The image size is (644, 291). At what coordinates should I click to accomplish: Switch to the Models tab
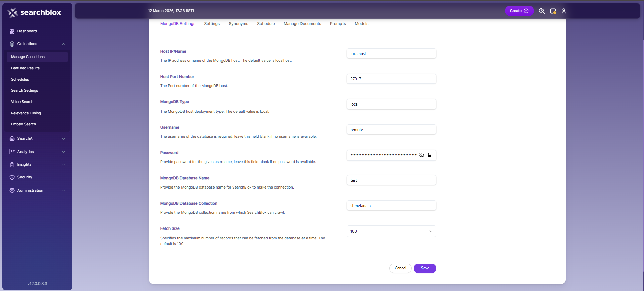pos(361,24)
